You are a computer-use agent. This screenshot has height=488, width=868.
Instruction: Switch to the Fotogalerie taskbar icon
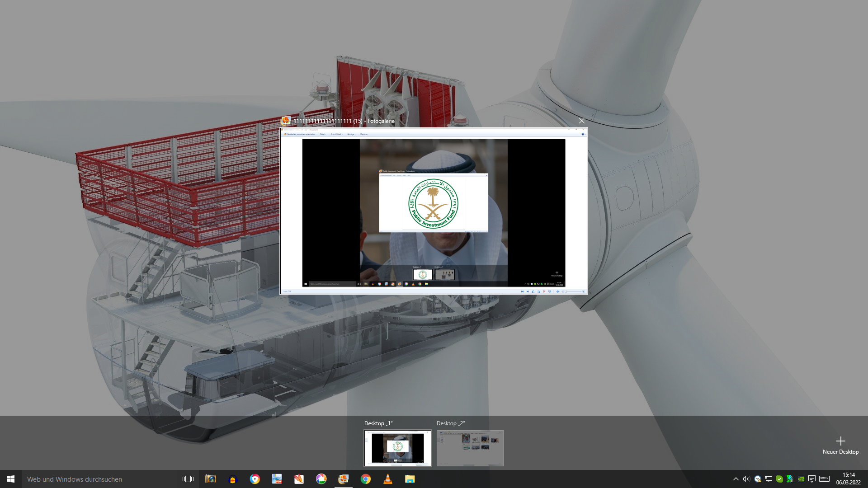(344, 479)
